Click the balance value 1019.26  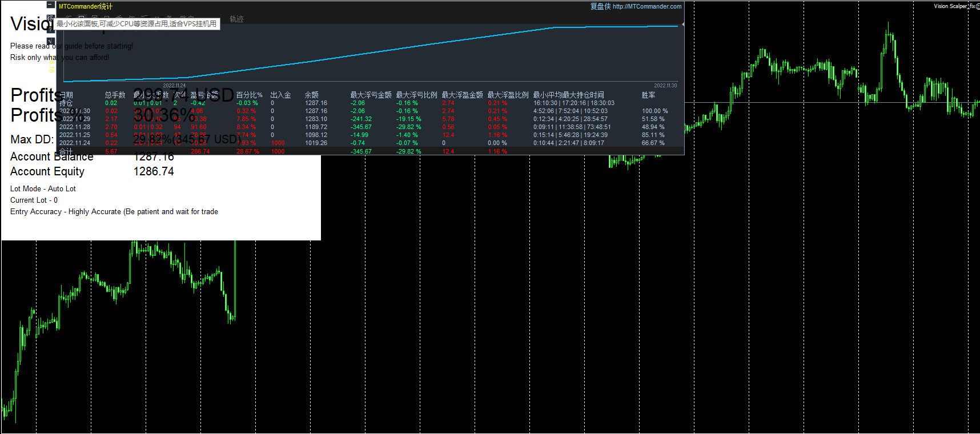316,143
